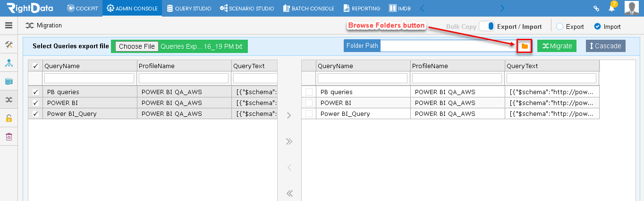Uncheck the left POWER BI row checkbox

tap(35, 103)
